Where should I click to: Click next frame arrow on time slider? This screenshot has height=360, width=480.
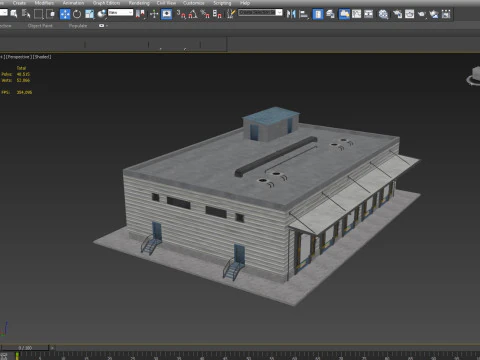[52, 348]
